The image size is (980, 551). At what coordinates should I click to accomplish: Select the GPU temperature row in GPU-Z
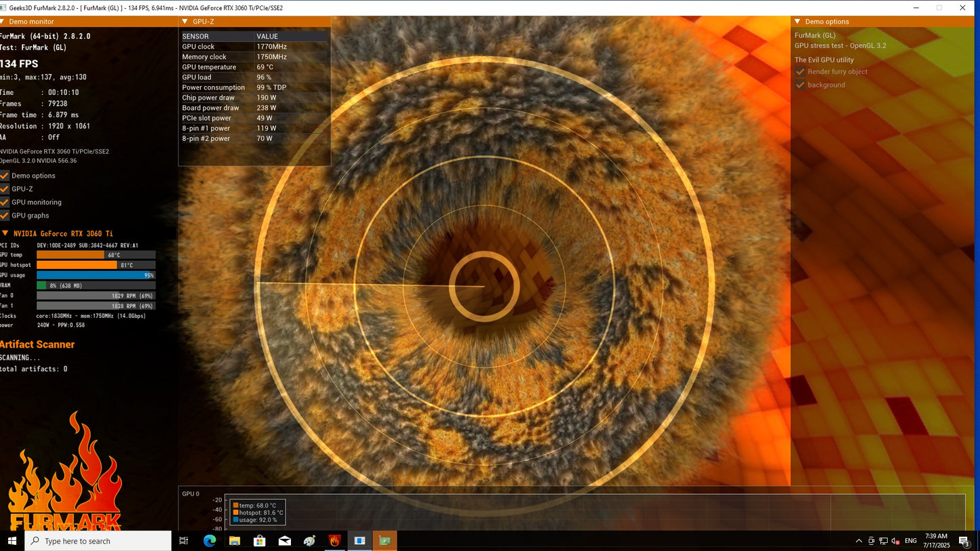[x=254, y=67]
